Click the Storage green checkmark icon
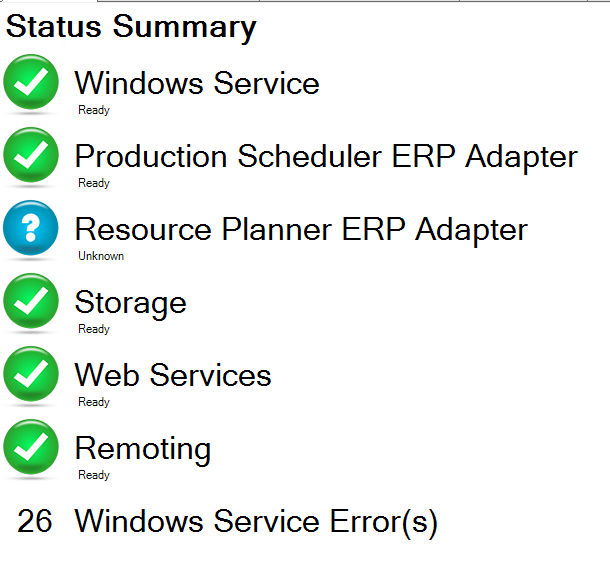This screenshot has height=564, width=610. click(31, 301)
